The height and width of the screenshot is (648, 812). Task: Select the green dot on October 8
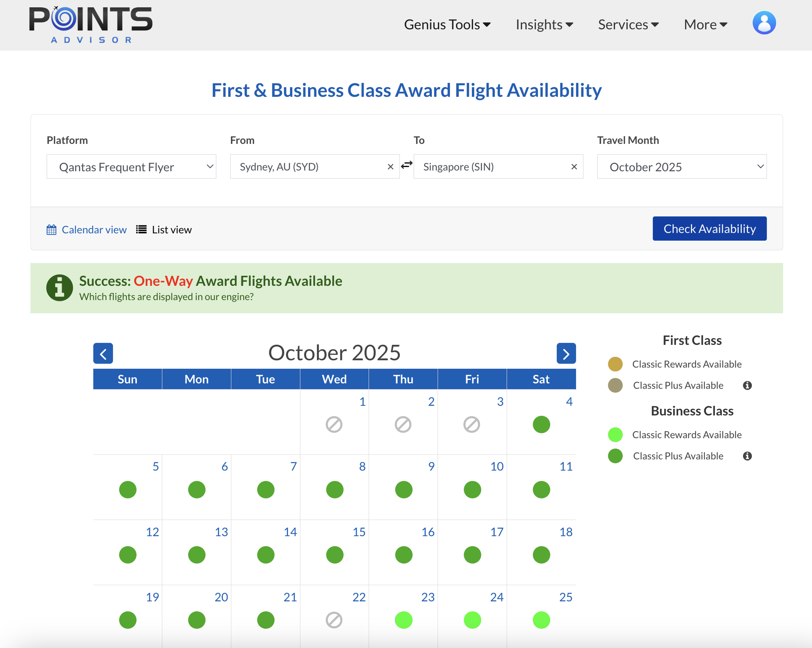coord(335,490)
